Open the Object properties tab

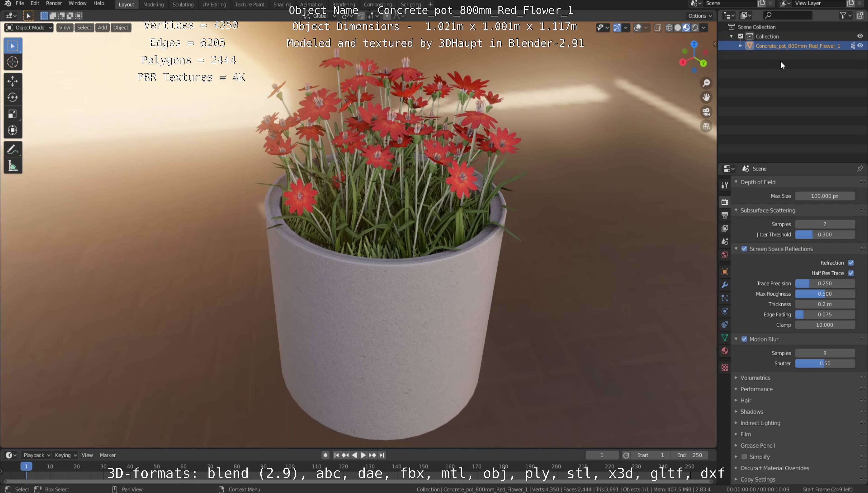point(724,272)
